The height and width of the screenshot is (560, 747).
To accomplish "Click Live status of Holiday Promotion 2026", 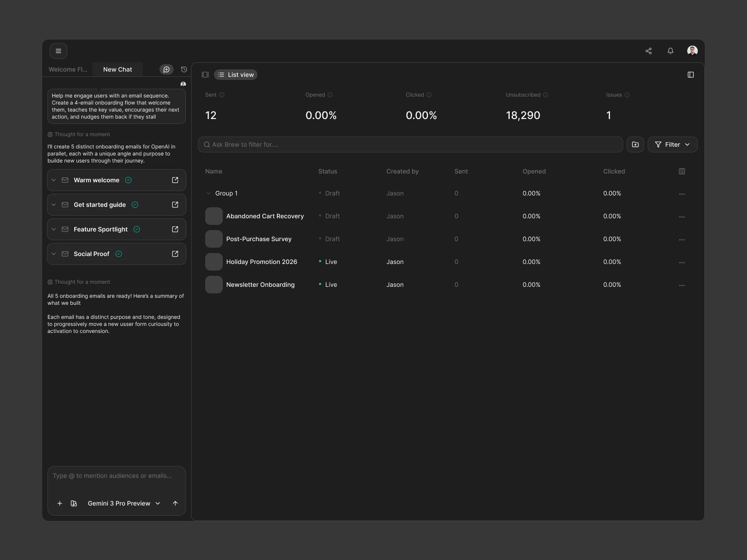I will [328, 262].
